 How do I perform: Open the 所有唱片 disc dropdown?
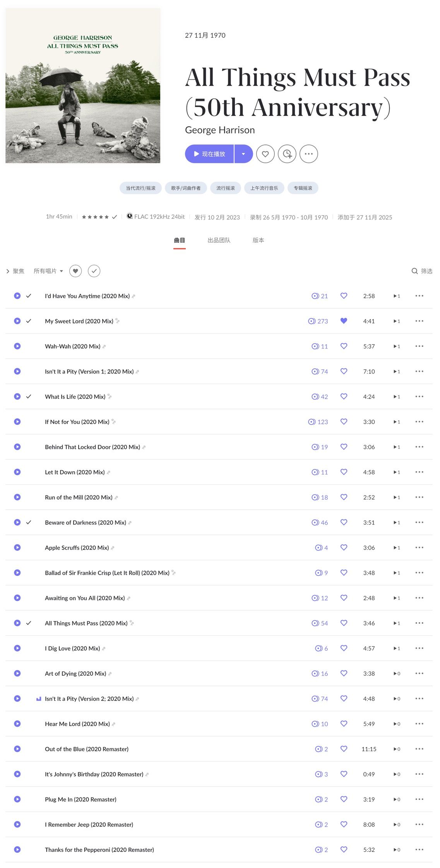point(48,271)
